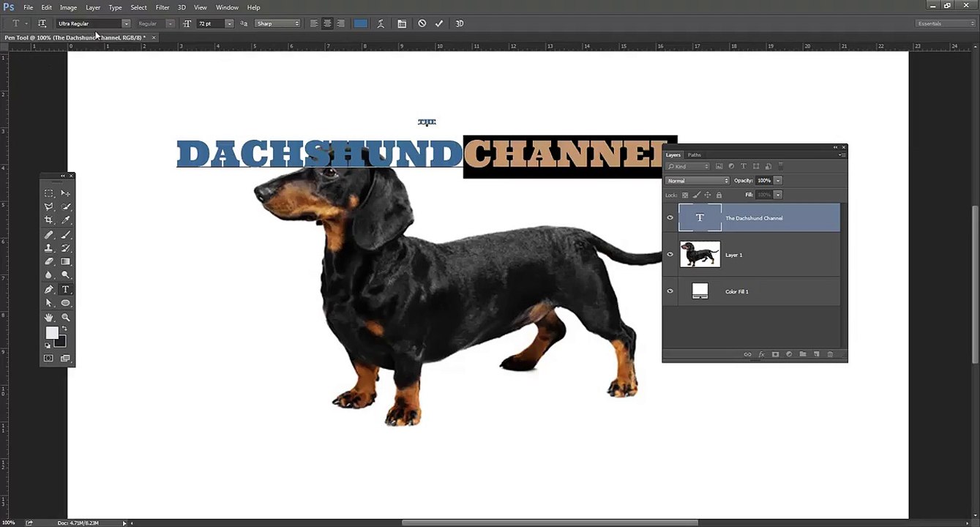Click the 3D button in options bar

point(460,23)
